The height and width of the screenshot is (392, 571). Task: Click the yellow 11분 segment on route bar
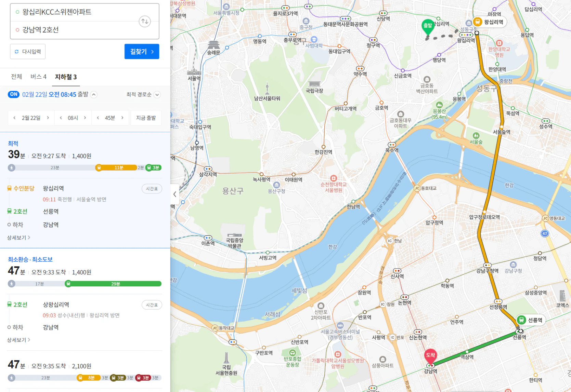[118, 168]
